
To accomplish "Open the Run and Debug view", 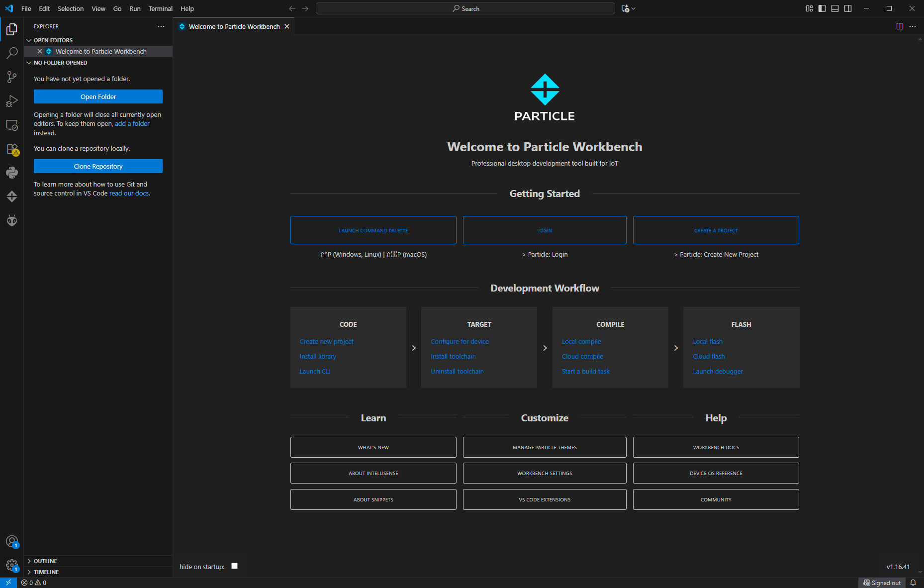I will [12, 101].
